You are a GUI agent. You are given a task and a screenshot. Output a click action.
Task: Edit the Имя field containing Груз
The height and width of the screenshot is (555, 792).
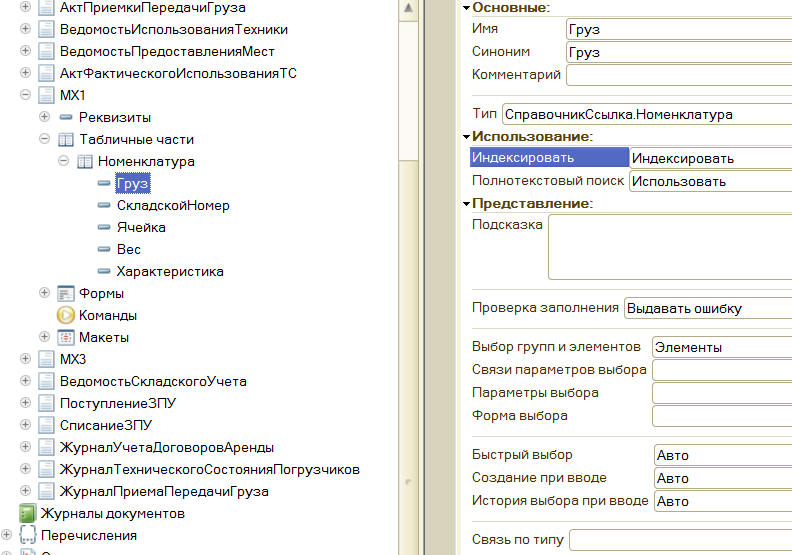tap(679, 29)
